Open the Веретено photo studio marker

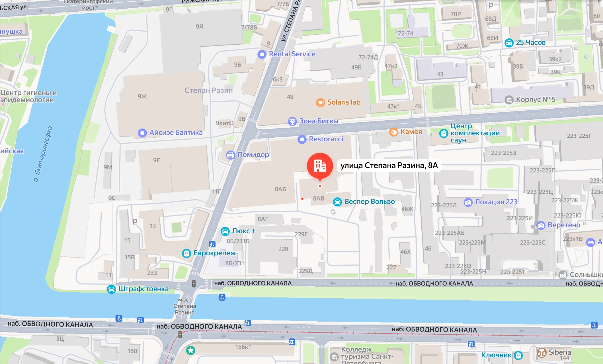(x=541, y=225)
